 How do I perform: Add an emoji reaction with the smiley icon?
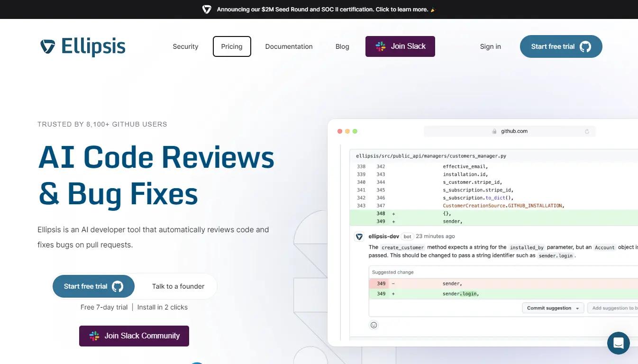point(374,325)
